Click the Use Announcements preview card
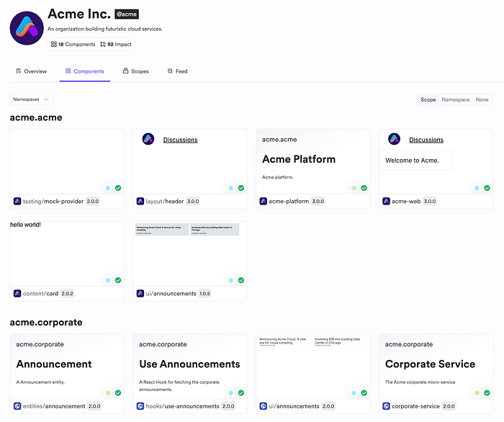This screenshot has height=422, width=504. click(x=190, y=364)
